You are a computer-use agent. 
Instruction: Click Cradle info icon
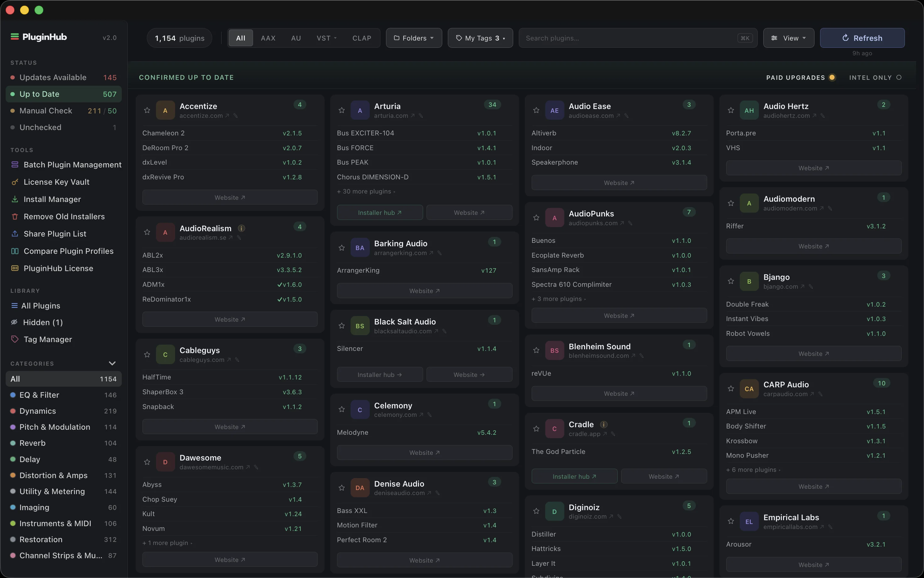[x=604, y=424]
